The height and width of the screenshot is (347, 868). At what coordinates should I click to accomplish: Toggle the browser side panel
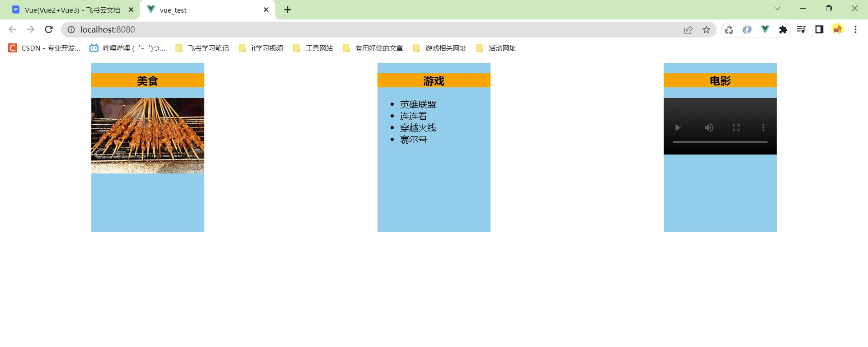point(819,29)
